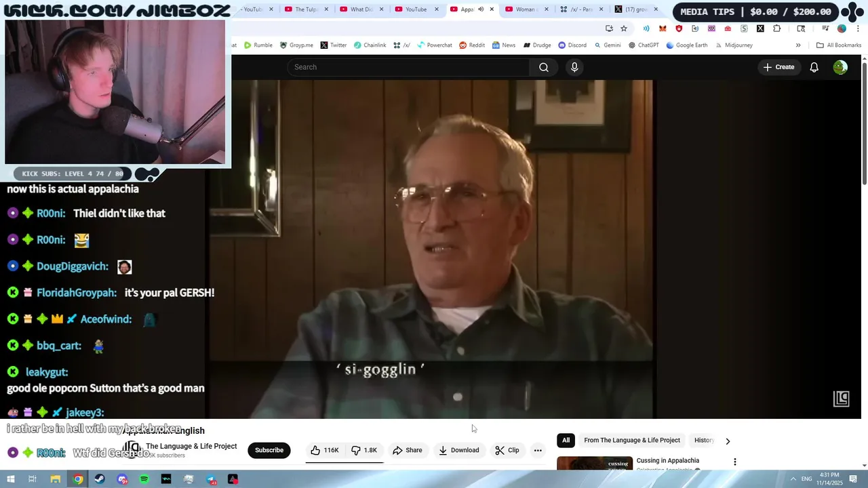Open File Explorer from taskbar

56,479
